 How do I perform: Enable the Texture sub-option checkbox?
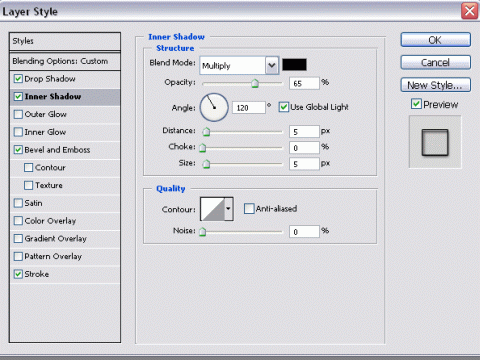click(29, 185)
